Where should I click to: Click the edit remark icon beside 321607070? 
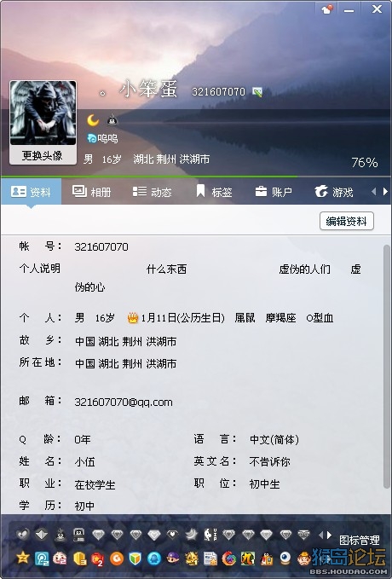pos(257,92)
